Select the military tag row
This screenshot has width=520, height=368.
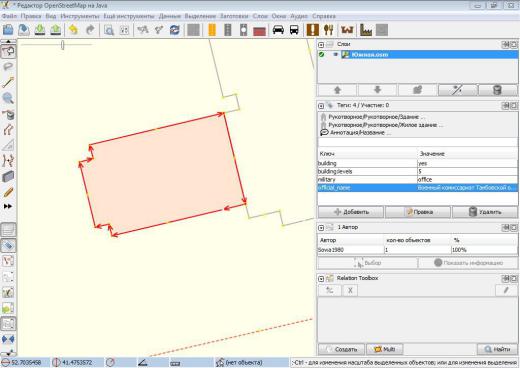[x=418, y=179]
